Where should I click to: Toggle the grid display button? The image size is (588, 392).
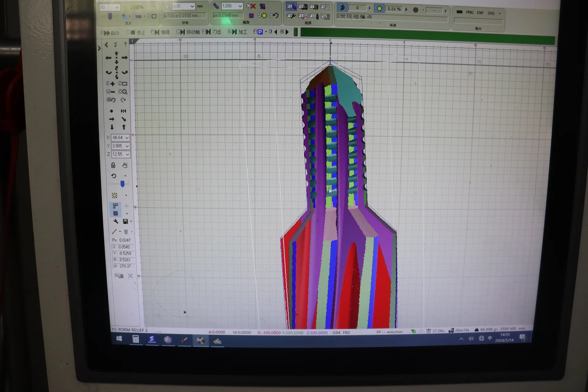click(x=115, y=213)
